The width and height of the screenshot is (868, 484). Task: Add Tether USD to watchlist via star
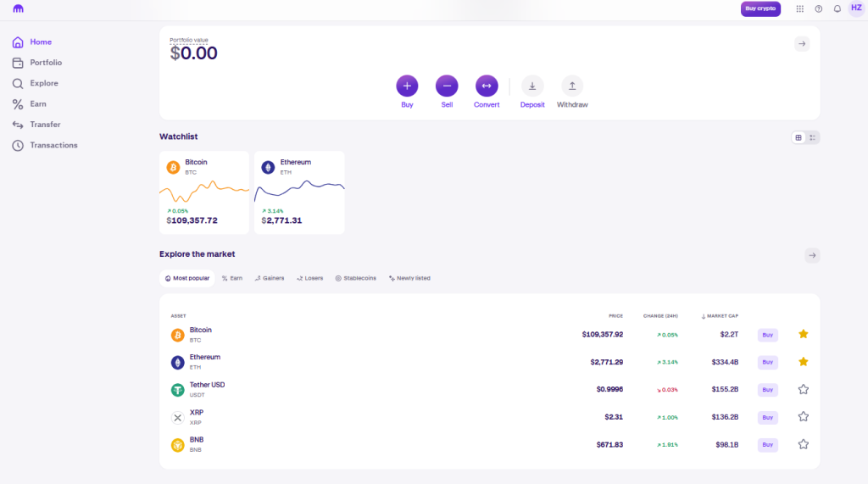tap(804, 389)
